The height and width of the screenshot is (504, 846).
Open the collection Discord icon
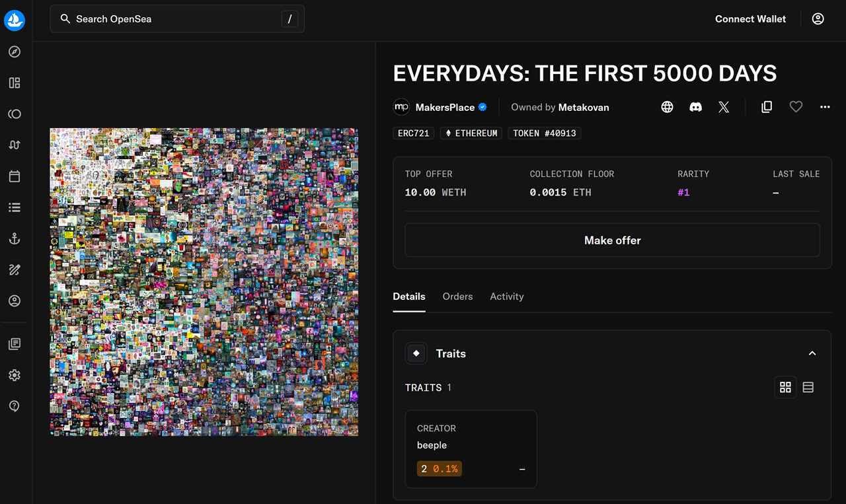pos(695,106)
